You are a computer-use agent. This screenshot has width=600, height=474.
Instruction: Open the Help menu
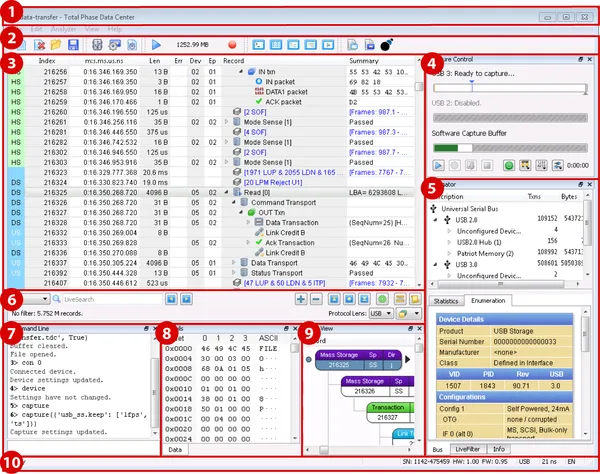(x=114, y=29)
